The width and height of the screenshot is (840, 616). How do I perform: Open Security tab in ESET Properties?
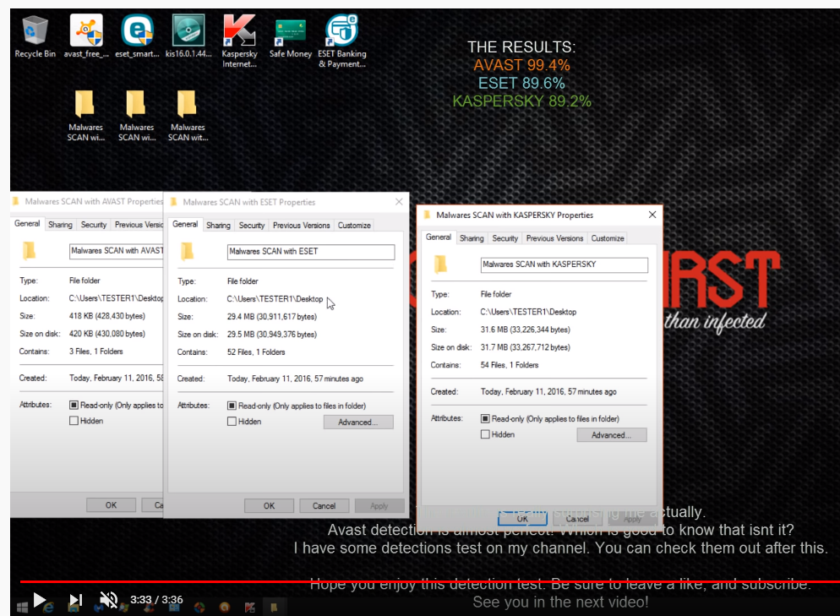[x=252, y=226]
